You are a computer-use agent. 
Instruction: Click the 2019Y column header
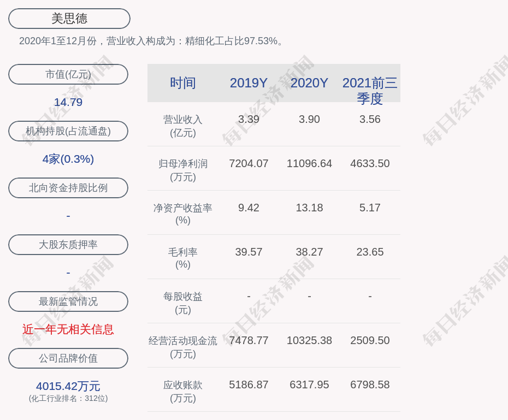pos(249,83)
